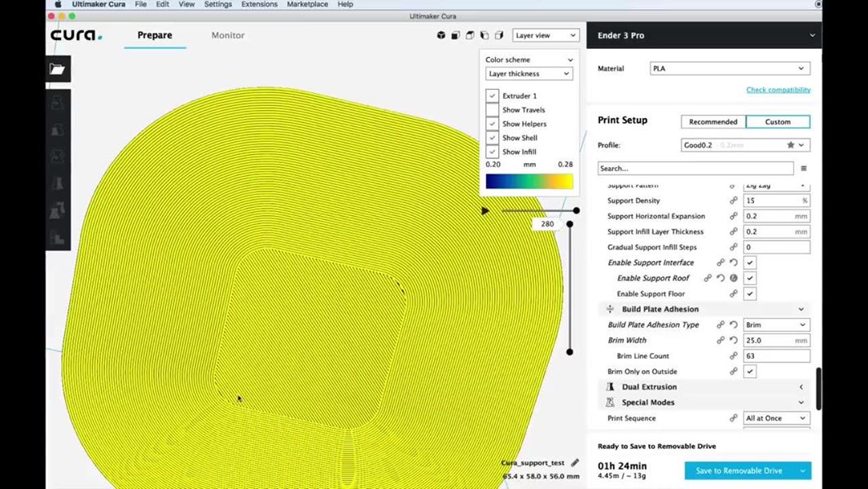The height and width of the screenshot is (489, 868).
Task: Select the Rotate tool in left toolbar
Action: pyautogui.click(x=58, y=156)
